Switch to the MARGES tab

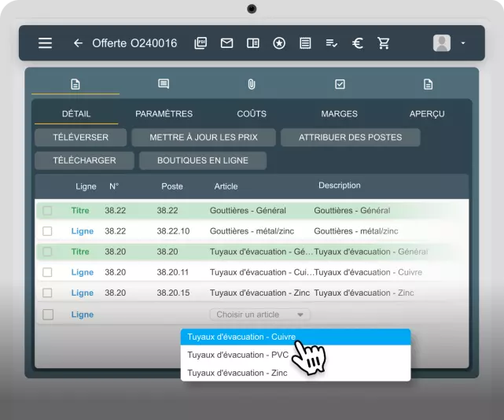[339, 114]
